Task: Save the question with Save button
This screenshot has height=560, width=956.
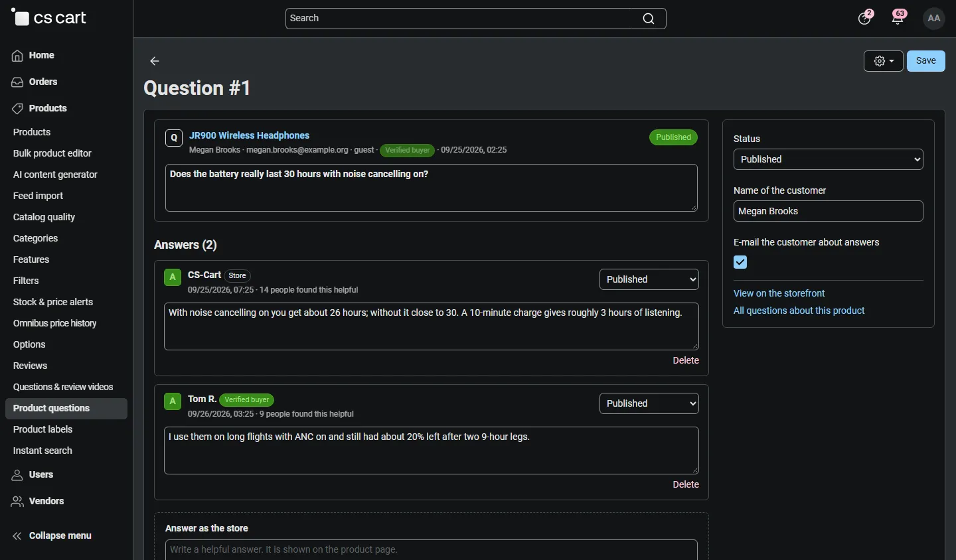Action: 926,61
